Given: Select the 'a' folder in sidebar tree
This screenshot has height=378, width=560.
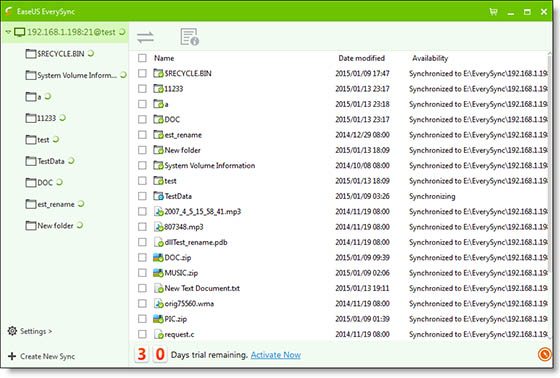Looking at the screenshot, I should pyautogui.click(x=39, y=97).
